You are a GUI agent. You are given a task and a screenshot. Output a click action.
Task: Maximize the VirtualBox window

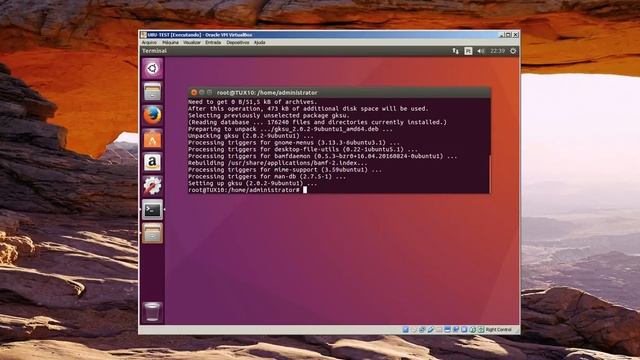pyautogui.click(x=509, y=35)
